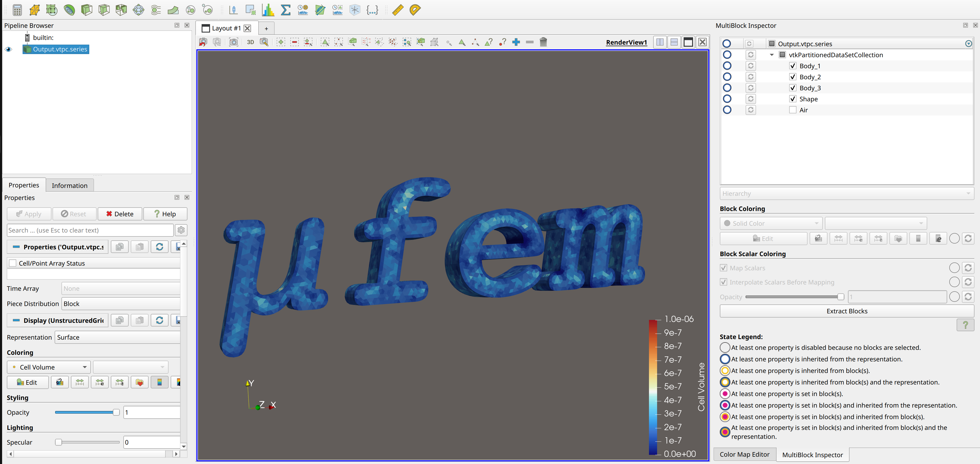Click the Extract Blocks button
Screen dimensions: 980x464
point(846,311)
